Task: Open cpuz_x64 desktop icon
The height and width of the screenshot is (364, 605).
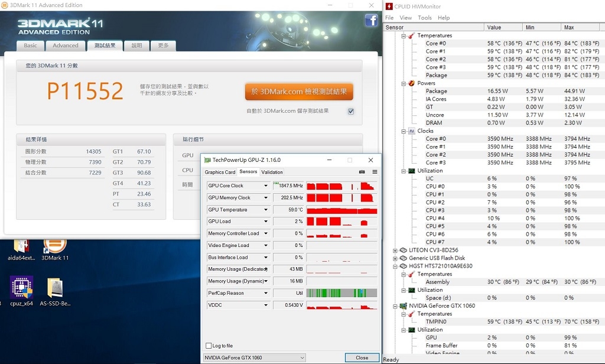Action: (x=22, y=291)
